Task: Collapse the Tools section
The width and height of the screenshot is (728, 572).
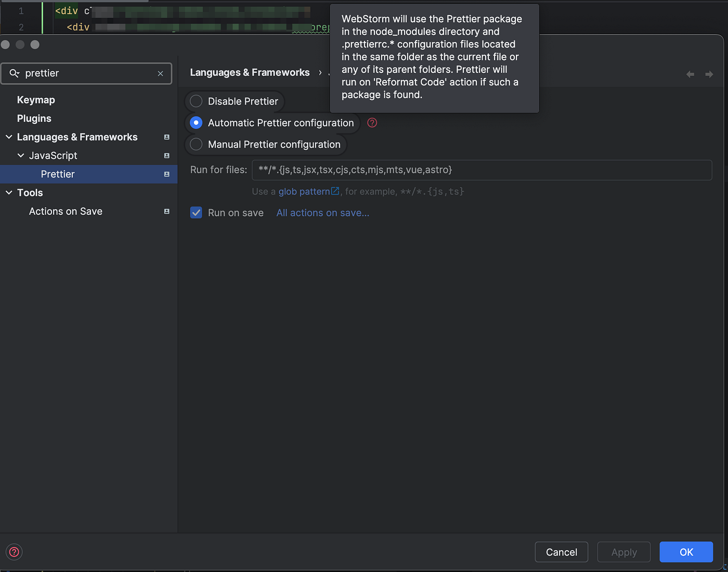Action: click(8, 192)
